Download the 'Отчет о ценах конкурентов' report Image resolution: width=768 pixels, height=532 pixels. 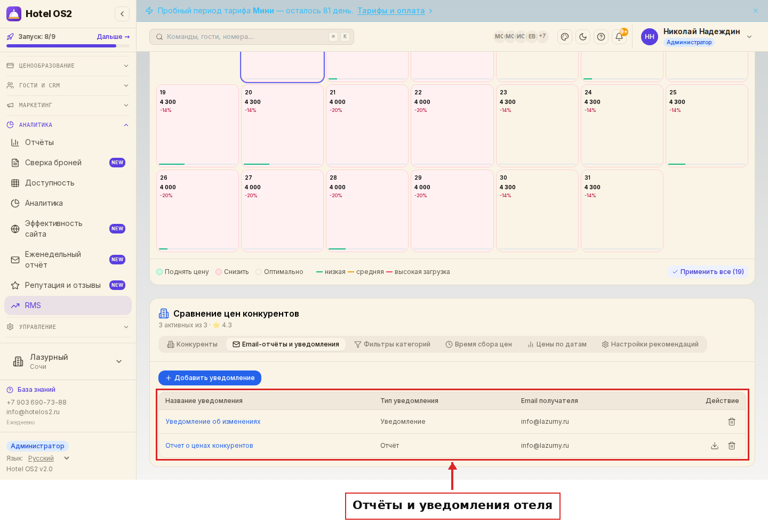pos(715,446)
